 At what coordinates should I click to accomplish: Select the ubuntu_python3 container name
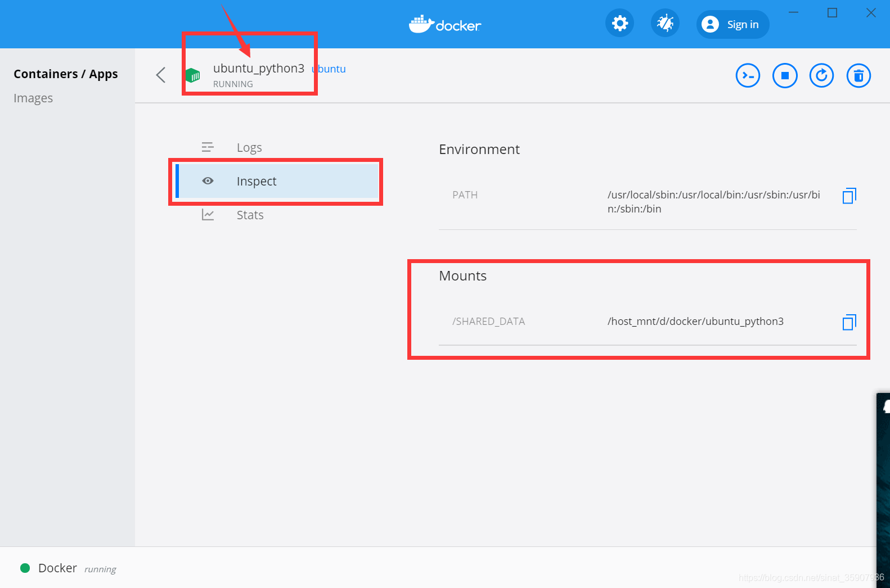(259, 69)
